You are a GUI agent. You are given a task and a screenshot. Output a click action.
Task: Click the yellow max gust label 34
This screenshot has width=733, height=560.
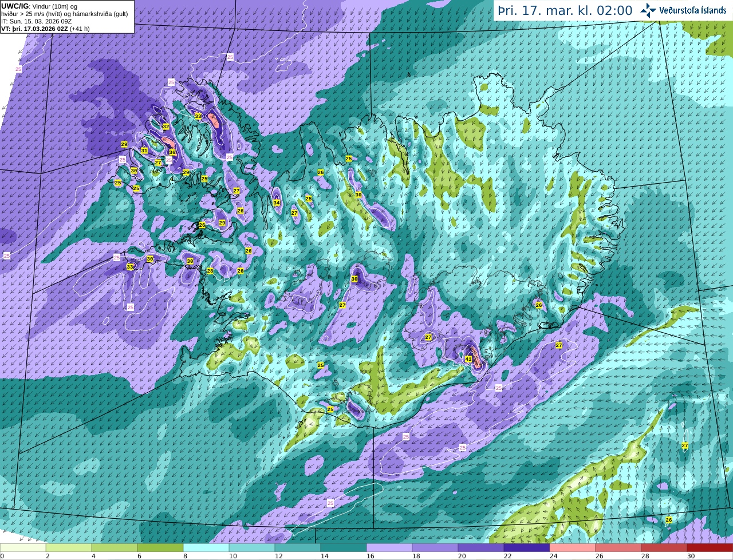click(277, 203)
